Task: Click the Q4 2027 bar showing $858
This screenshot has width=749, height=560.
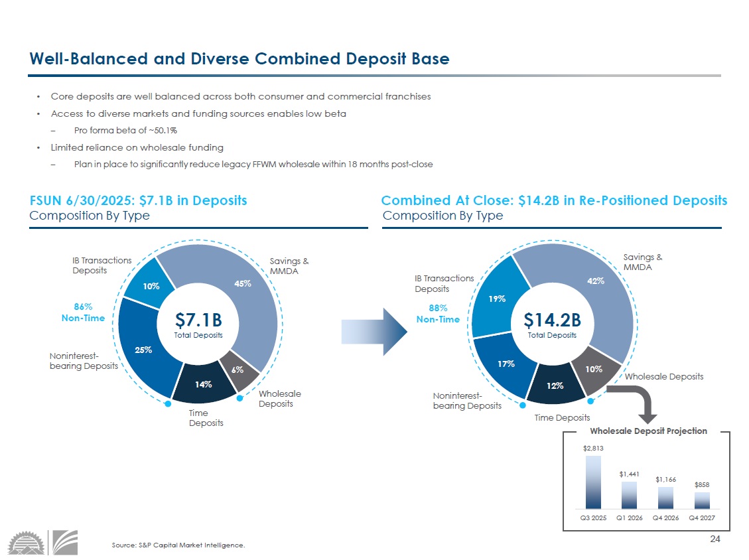Action: 702,499
